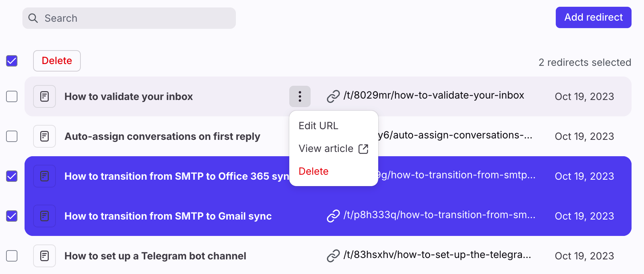The width and height of the screenshot is (644, 274).
Task: Choose Delete in the context menu
Action: [313, 172]
